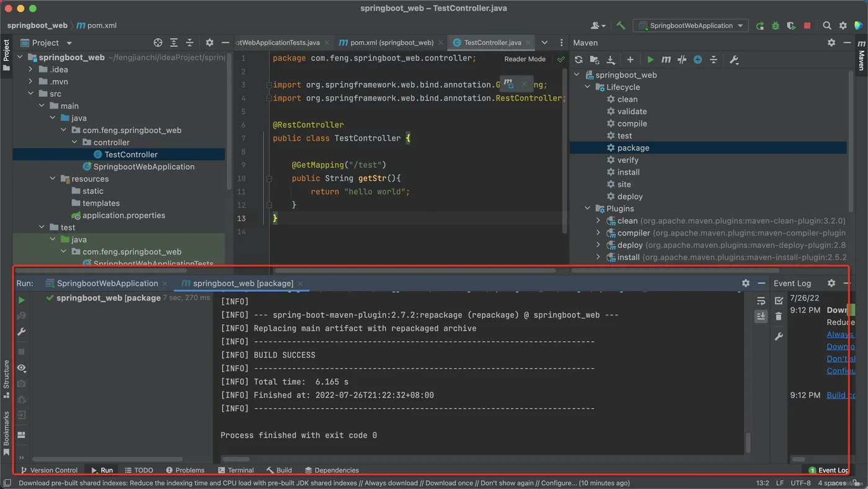Click Reader Mode in editor

click(525, 59)
